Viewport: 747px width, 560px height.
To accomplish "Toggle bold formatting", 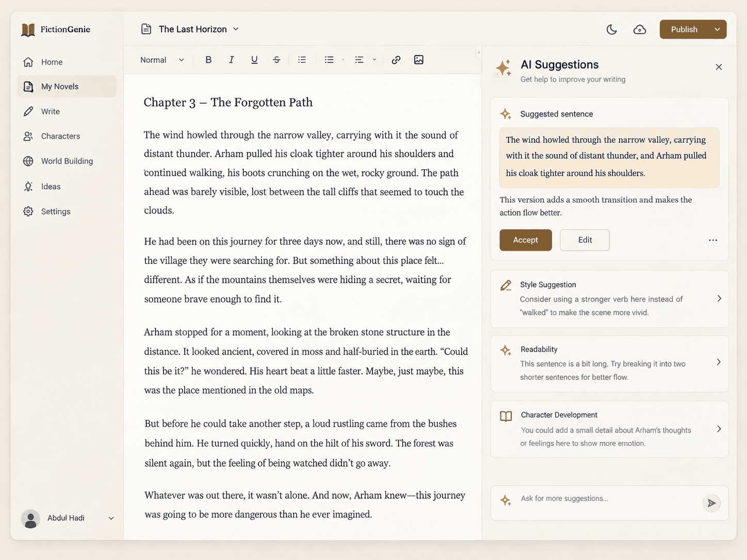I will pos(208,60).
